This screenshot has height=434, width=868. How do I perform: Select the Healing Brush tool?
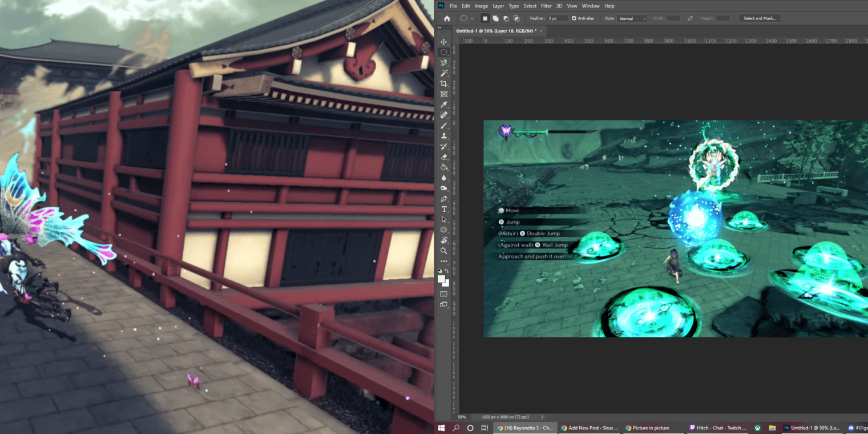pos(444,115)
